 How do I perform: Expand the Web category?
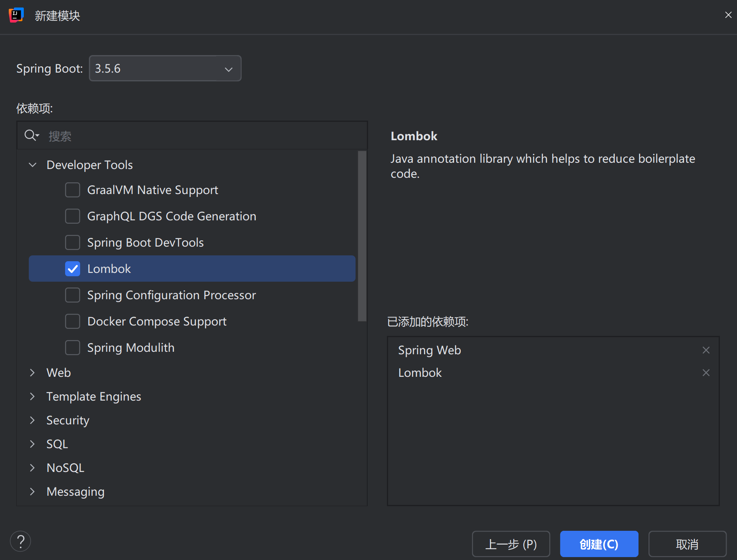pyautogui.click(x=33, y=373)
